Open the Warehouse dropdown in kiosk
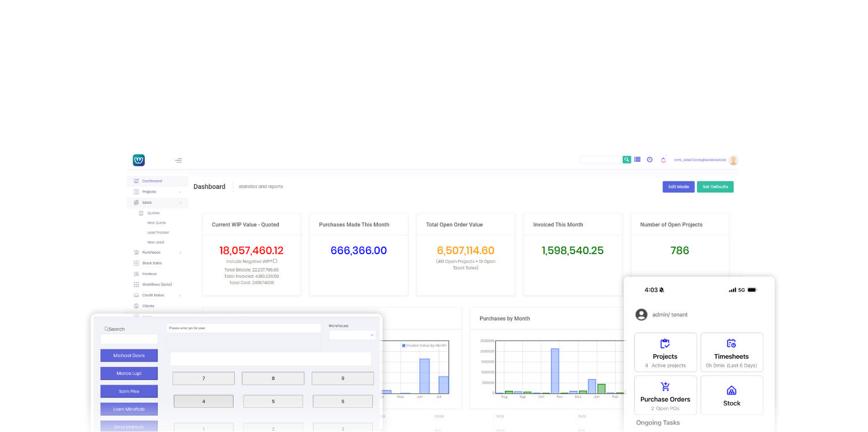The image size is (868, 432). (352, 335)
